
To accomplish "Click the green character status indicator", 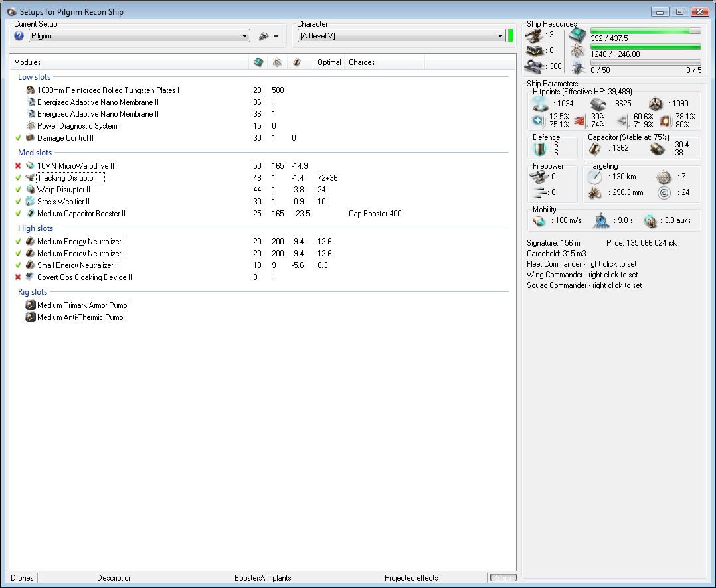I will pos(511,36).
